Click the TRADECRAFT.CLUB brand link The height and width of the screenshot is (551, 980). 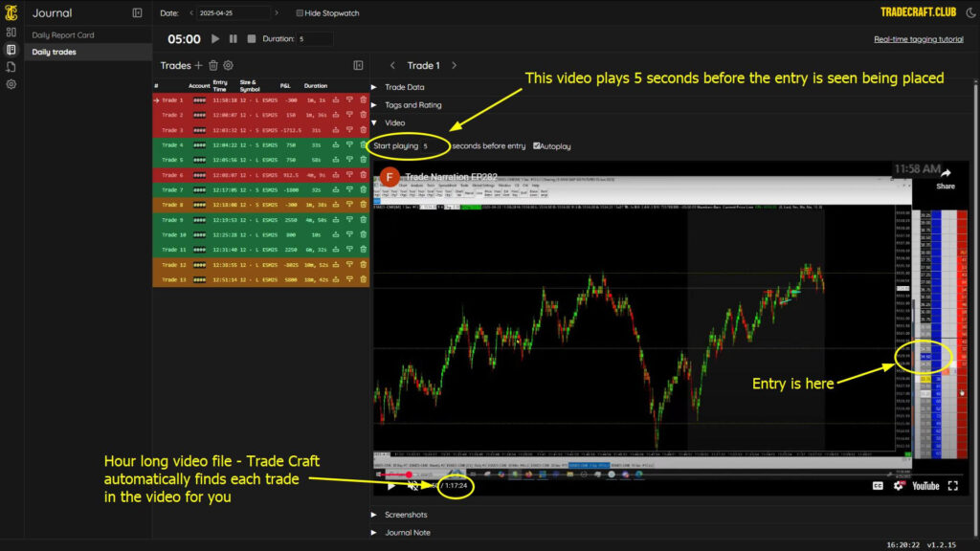coord(918,12)
